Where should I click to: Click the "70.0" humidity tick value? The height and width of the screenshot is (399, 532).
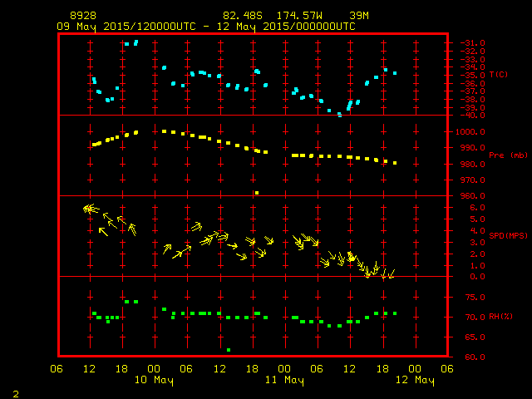475,318
